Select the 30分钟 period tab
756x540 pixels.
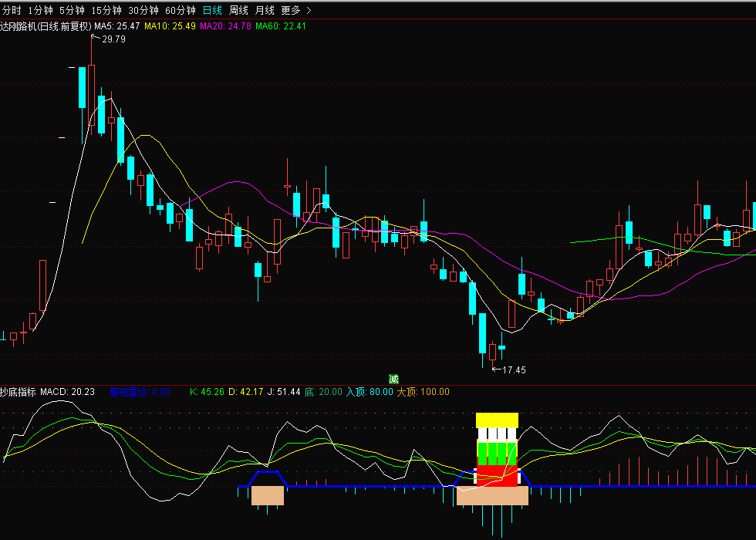click(x=143, y=10)
